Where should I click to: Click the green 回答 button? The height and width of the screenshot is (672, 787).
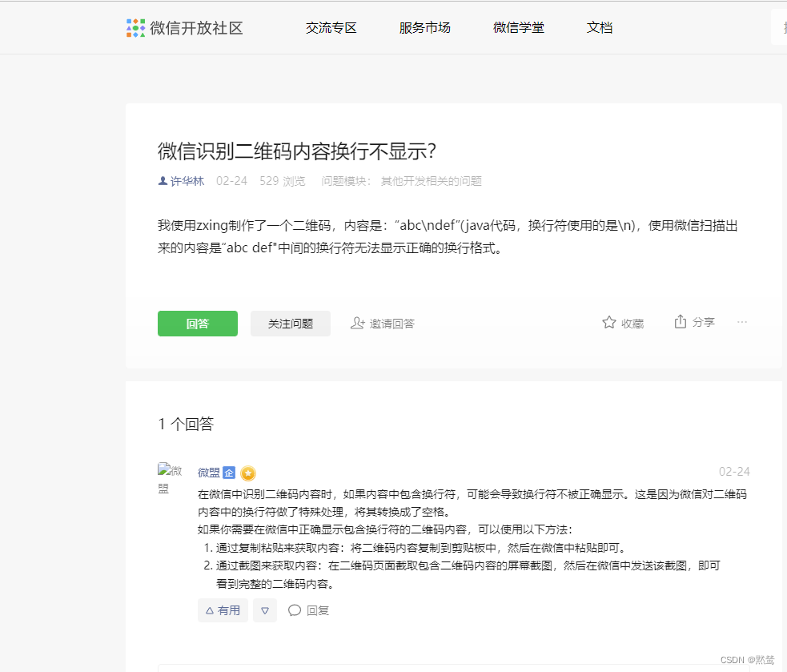point(198,324)
